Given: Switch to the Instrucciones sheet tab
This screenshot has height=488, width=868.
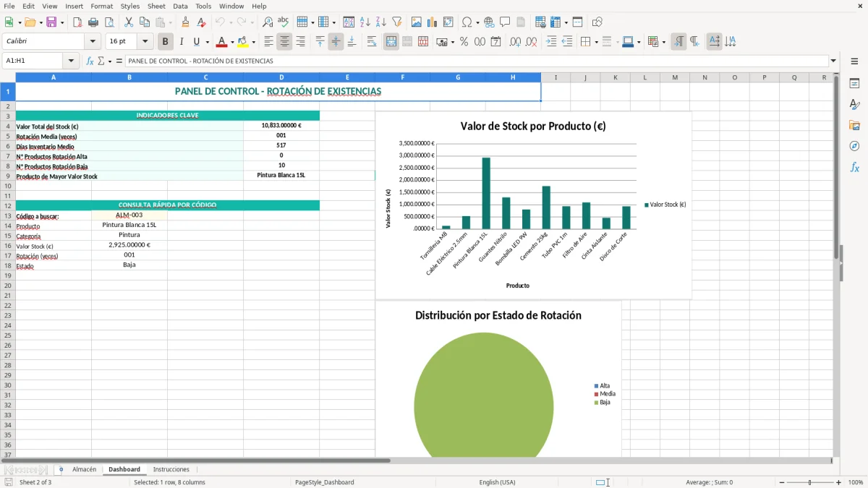Looking at the screenshot, I should (171, 469).
